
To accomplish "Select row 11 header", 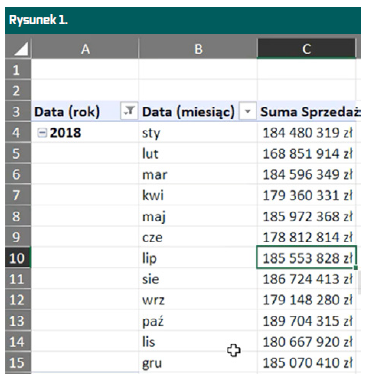I will pyautogui.click(x=18, y=279).
